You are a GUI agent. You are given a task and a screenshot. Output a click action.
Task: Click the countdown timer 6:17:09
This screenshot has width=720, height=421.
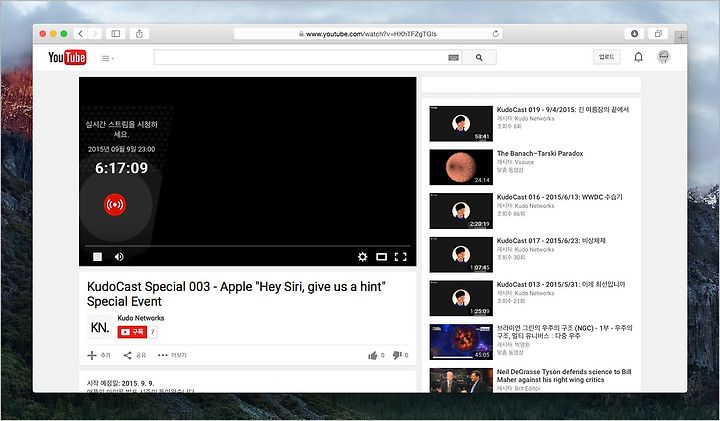pyautogui.click(x=121, y=168)
